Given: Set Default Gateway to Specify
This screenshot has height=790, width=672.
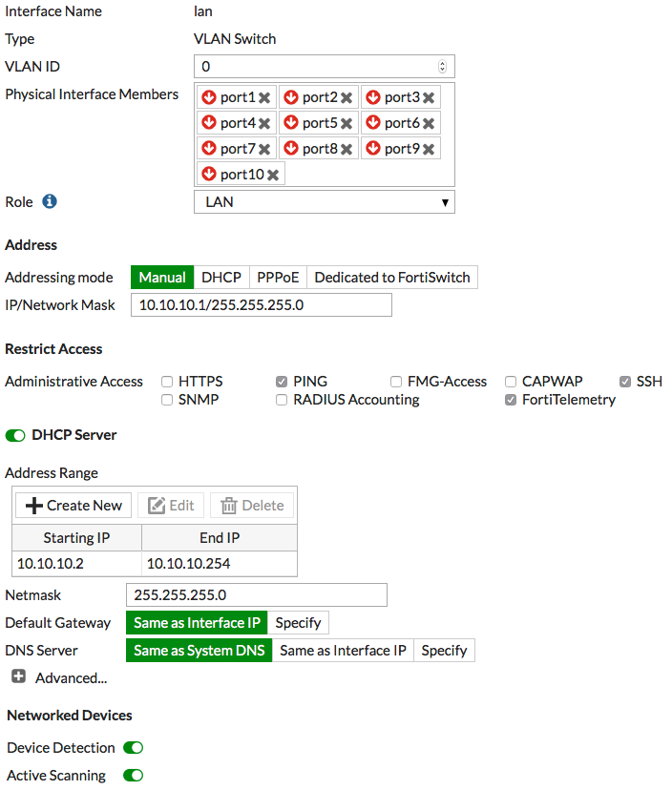Looking at the screenshot, I should 298,623.
